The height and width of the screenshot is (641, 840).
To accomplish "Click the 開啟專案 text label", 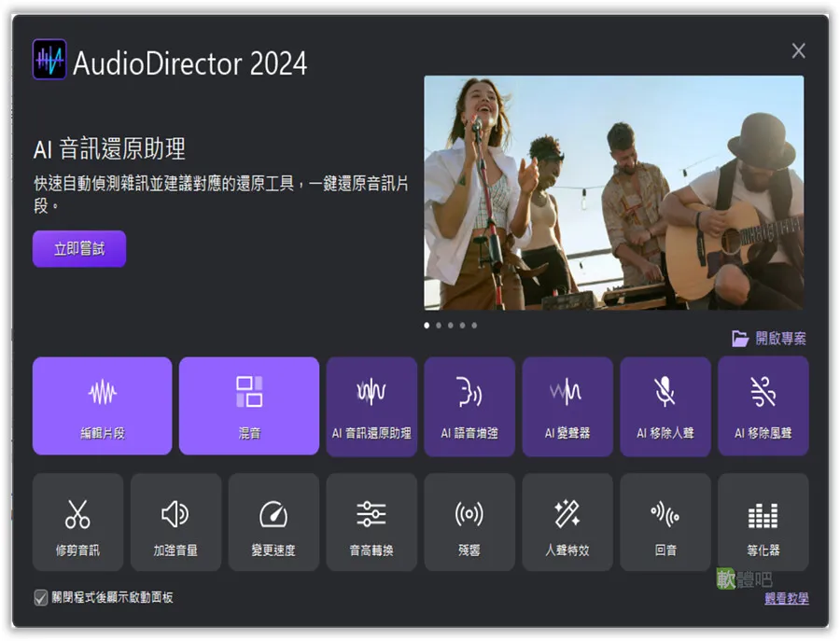I will pos(780,339).
